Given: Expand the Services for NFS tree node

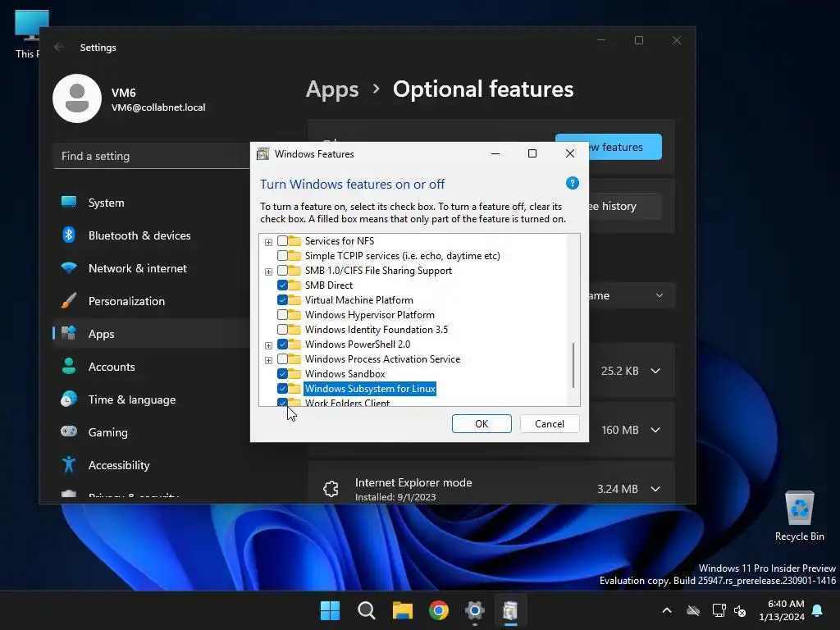Looking at the screenshot, I should 268,242.
